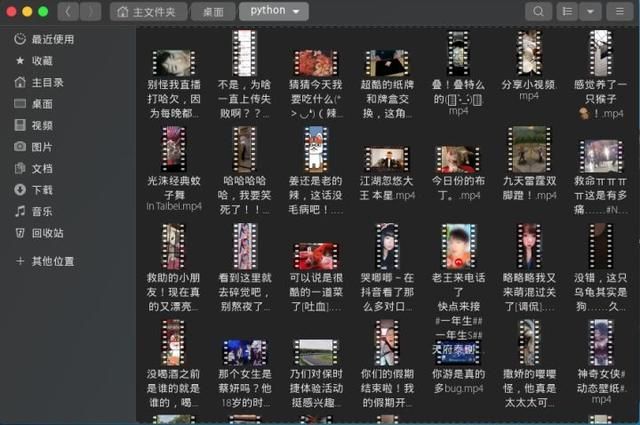Select video 哈哈哈哈哈，我要笑死了
640x425 pixels.
pyautogui.click(x=244, y=171)
